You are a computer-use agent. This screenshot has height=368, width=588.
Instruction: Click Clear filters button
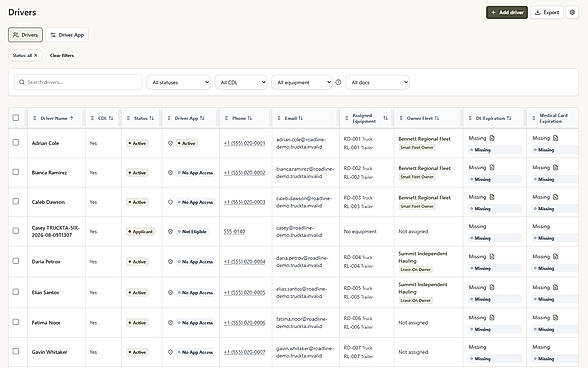click(62, 56)
